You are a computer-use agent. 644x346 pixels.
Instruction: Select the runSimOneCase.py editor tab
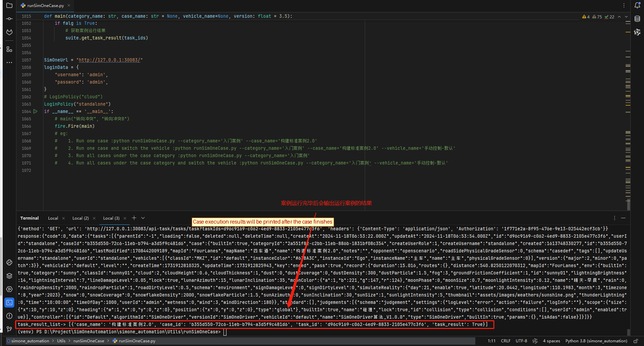click(46, 6)
